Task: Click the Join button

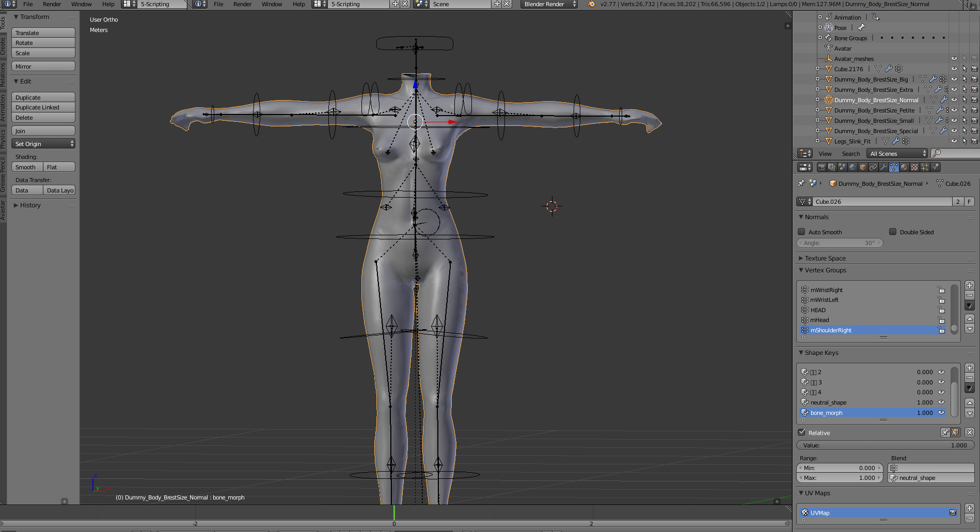Action: (x=43, y=131)
